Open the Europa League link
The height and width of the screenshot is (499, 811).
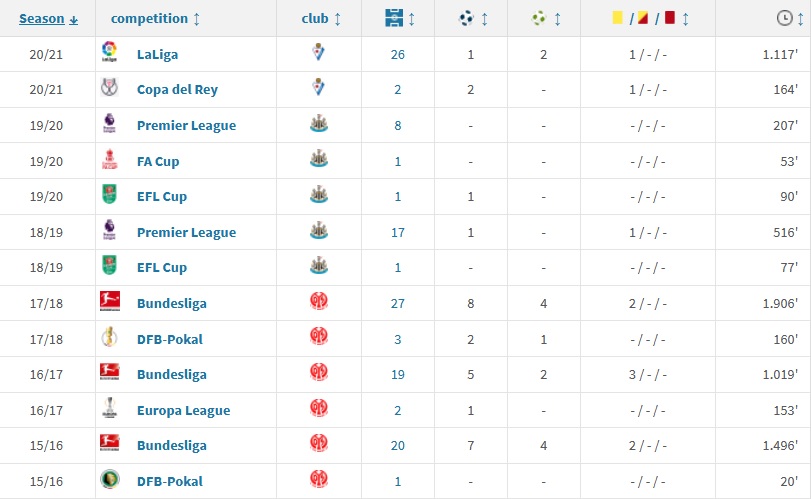coord(184,411)
